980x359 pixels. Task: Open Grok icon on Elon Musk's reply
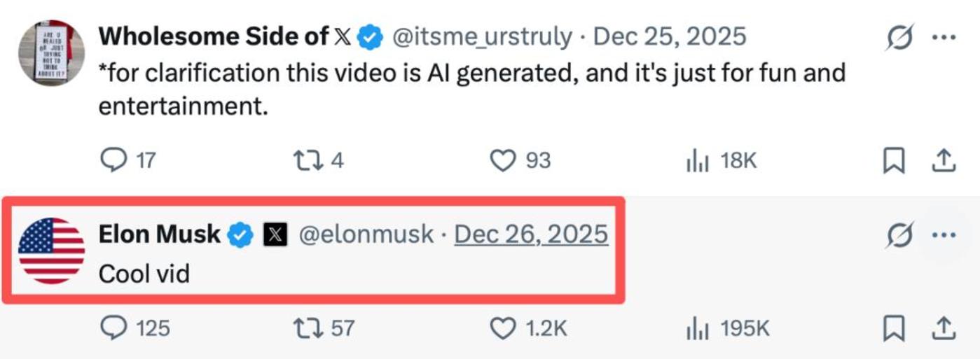899,235
